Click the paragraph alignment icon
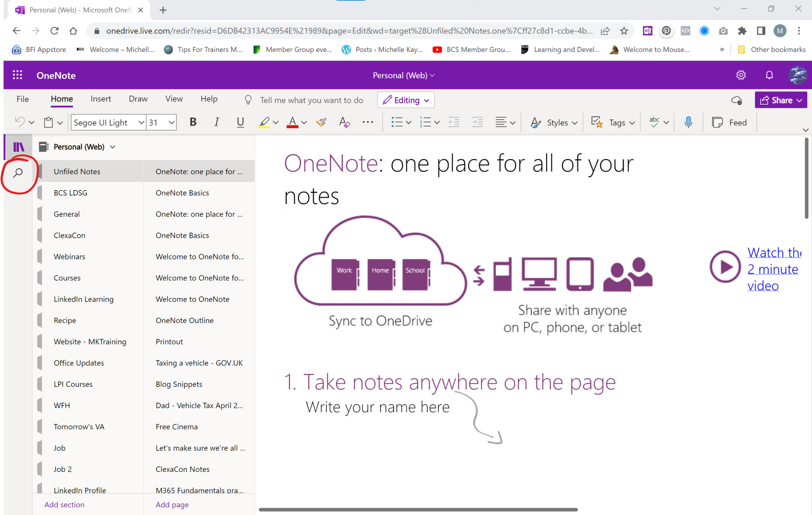Image resolution: width=812 pixels, height=515 pixels. pos(501,122)
